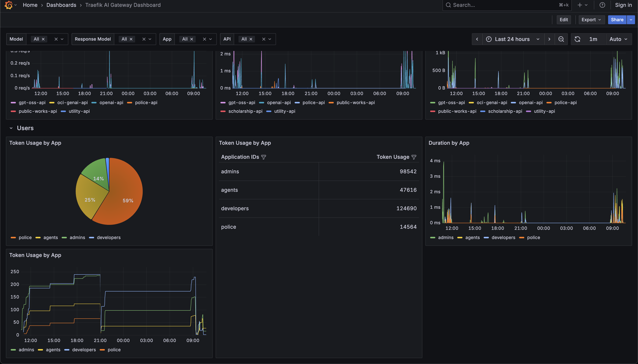The height and width of the screenshot is (364, 638).
Task: Click the agents value 47616
Action: pos(408,190)
